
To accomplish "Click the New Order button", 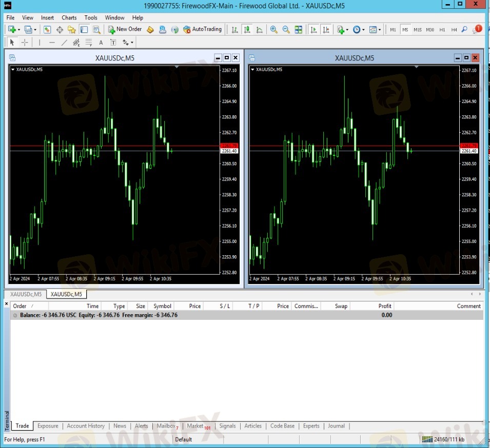I will [125, 30].
